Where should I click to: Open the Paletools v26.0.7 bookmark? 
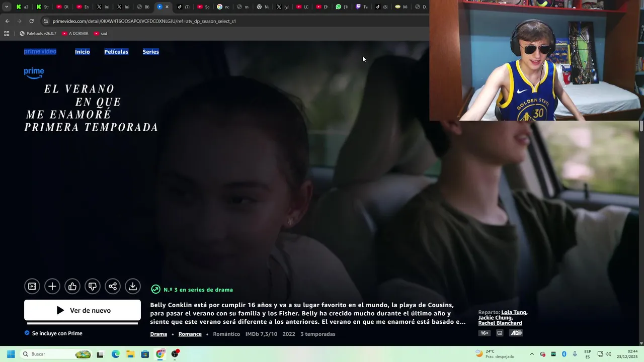(x=38, y=34)
